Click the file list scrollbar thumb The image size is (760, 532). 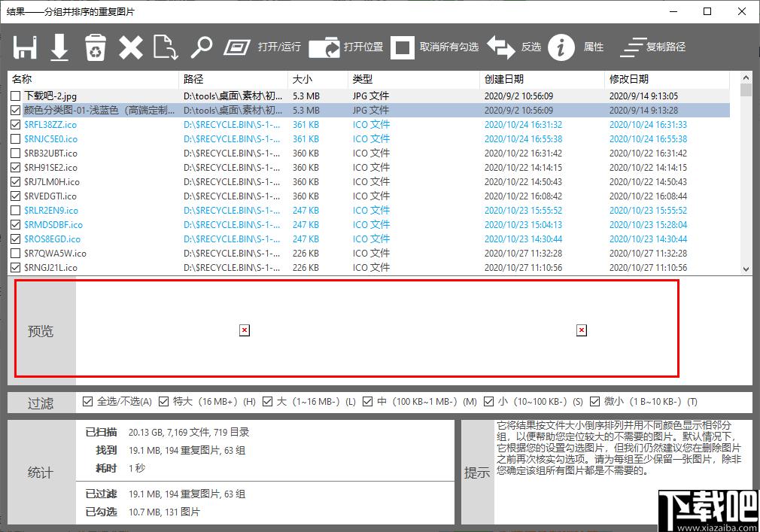click(x=746, y=90)
